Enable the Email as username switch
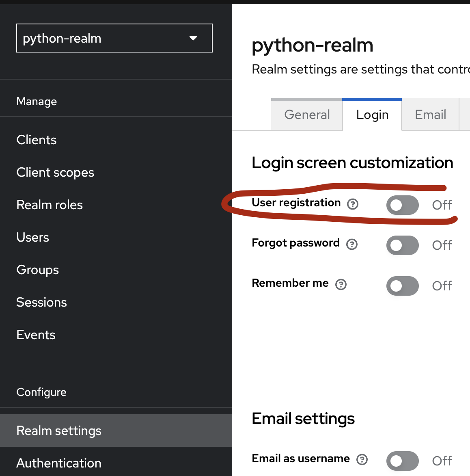The height and width of the screenshot is (476, 470). click(x=402, y=461)
